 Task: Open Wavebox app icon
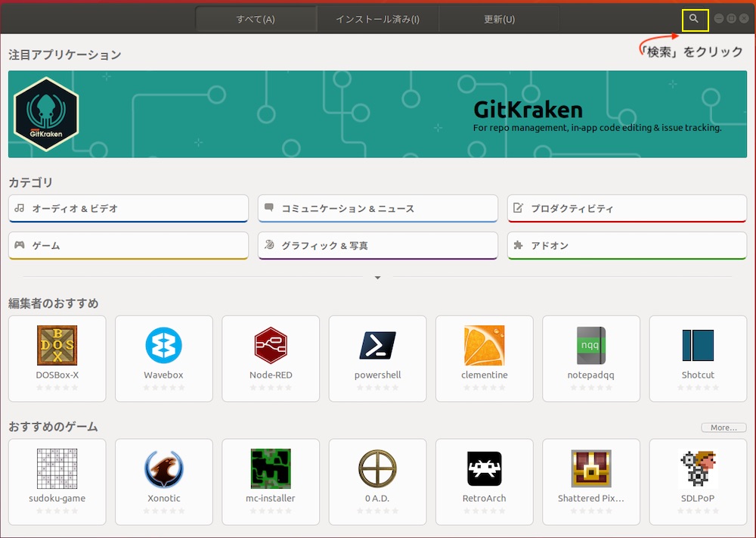(x=164, y=345)
